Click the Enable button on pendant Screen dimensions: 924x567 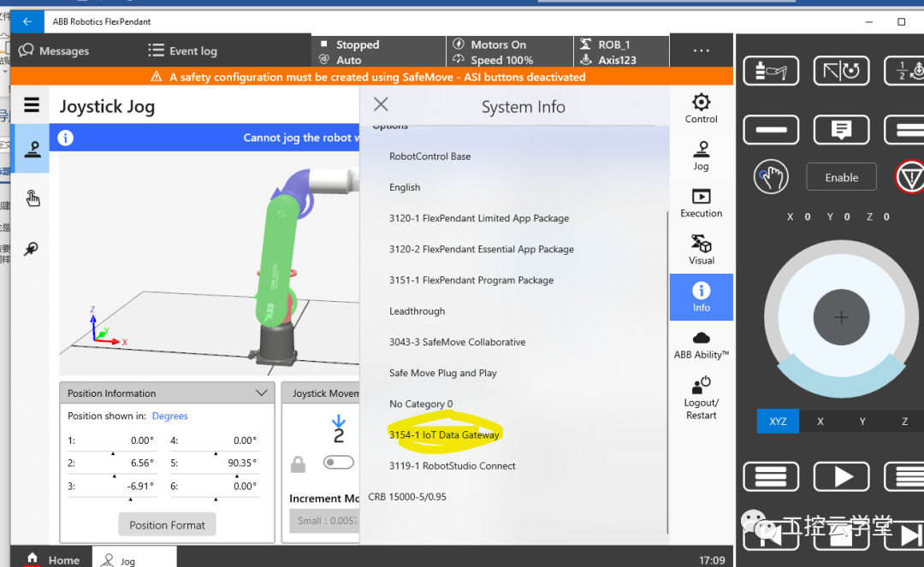point(842,177)
